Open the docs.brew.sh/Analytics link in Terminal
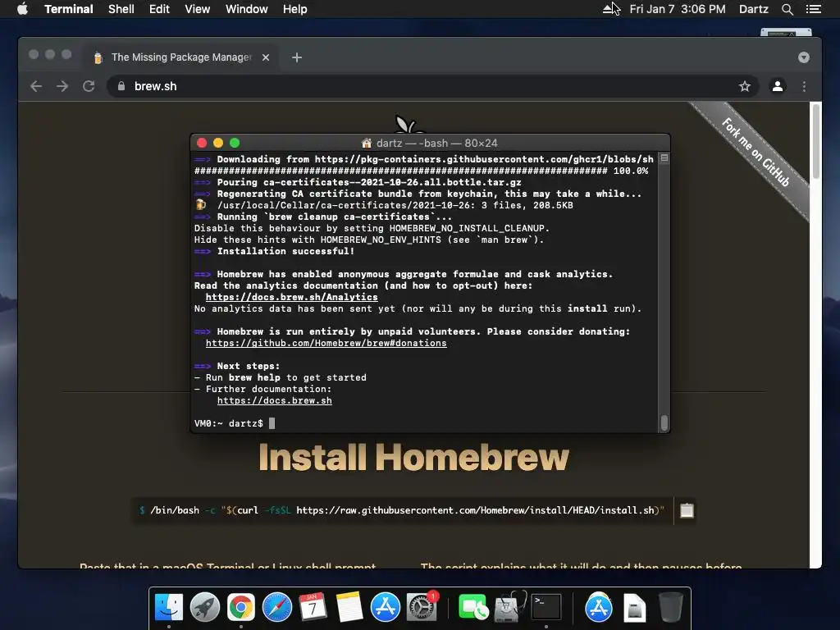The height and width of the screenshot is (630, 840). pyautogui.click(x=291, y=297)
